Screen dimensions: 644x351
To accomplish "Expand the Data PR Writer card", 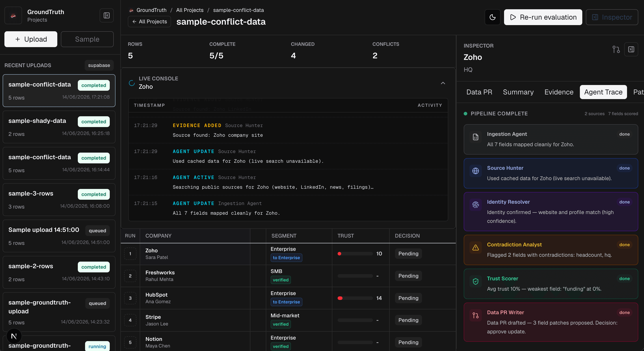I will pos(551,322).
